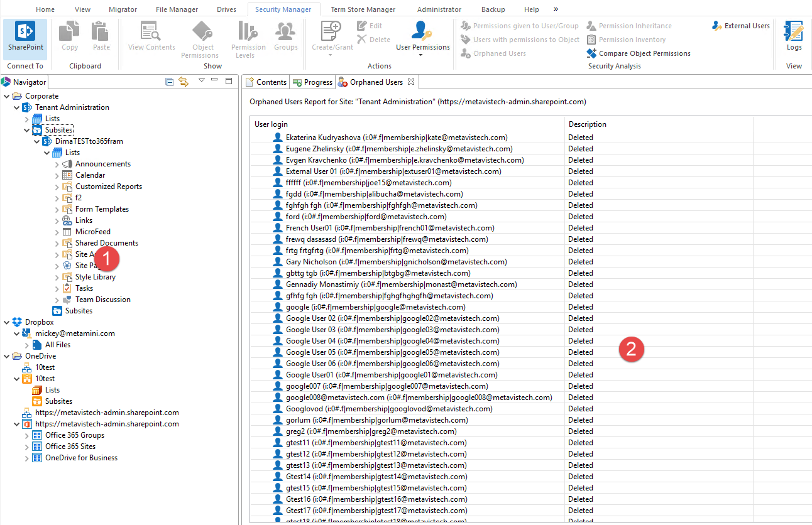Viewport: 812px width, 525px height.
Task: Open View Contents from the Show group
Action: (151, 35)
